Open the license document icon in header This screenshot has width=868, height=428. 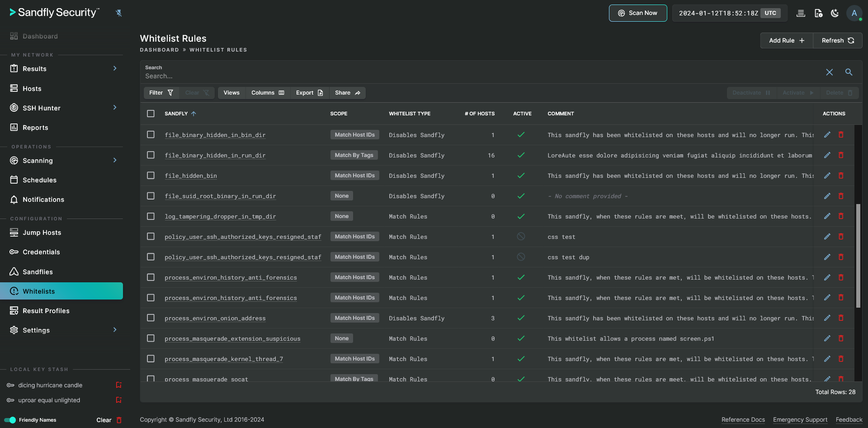pyautogui.click(x=818, y=13)
